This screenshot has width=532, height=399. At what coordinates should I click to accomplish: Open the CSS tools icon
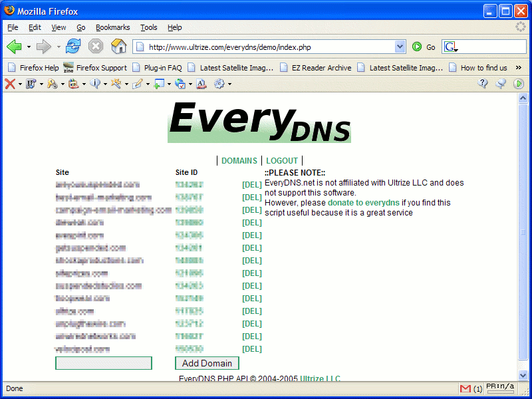(x=31, y=84)
